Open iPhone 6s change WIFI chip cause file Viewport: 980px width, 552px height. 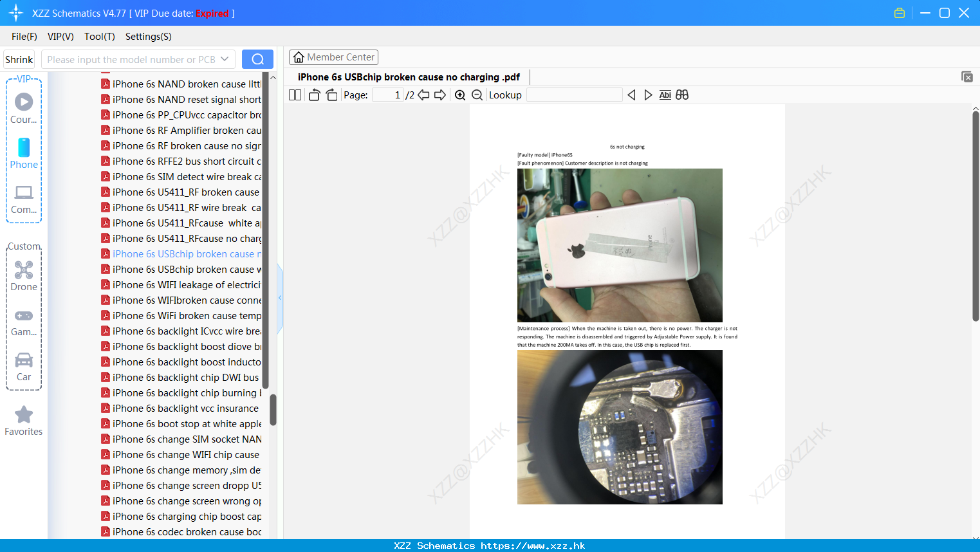pyautogui.click(x=180, y=455)
